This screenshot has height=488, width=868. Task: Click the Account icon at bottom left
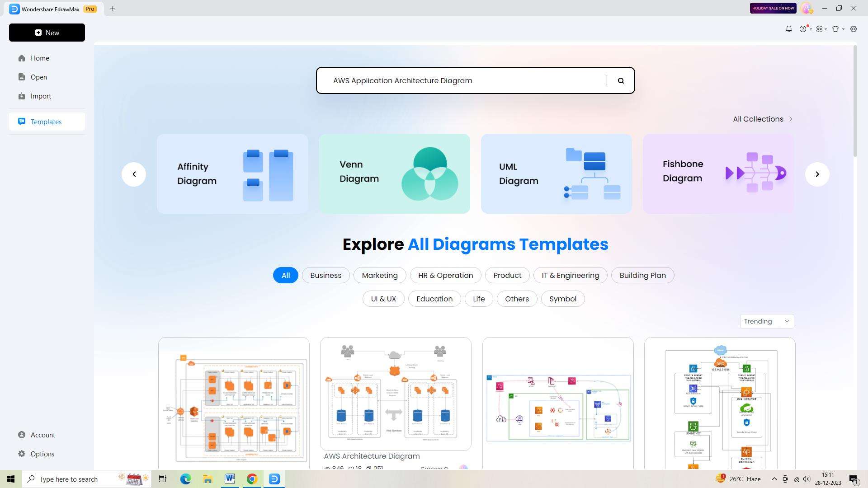pos(22,435)
